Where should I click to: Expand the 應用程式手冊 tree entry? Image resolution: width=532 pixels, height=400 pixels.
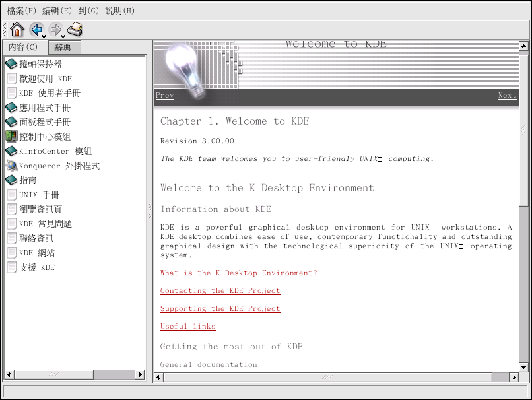(45, 108)
